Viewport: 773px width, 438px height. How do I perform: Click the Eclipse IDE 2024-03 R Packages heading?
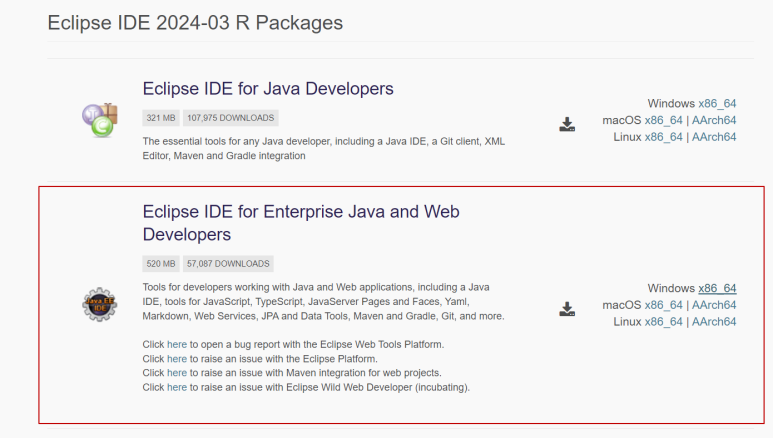pyautogui.click(x=195, y=23)
